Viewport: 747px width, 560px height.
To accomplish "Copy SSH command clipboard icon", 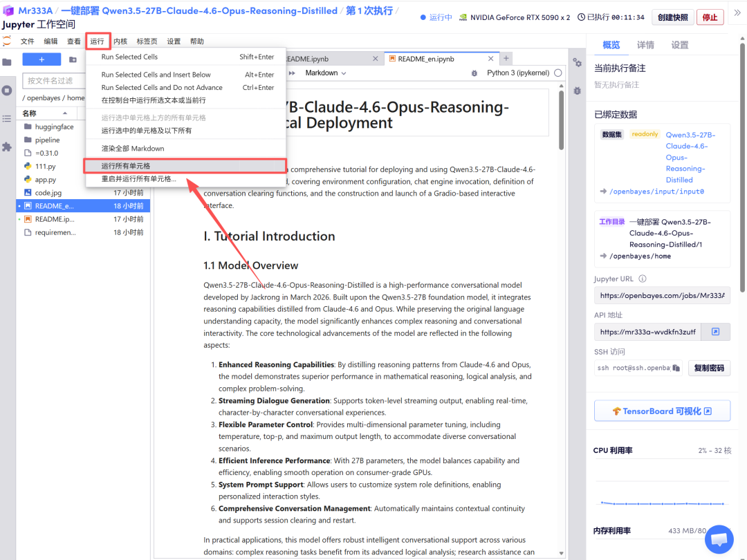I will pos(676,368).
